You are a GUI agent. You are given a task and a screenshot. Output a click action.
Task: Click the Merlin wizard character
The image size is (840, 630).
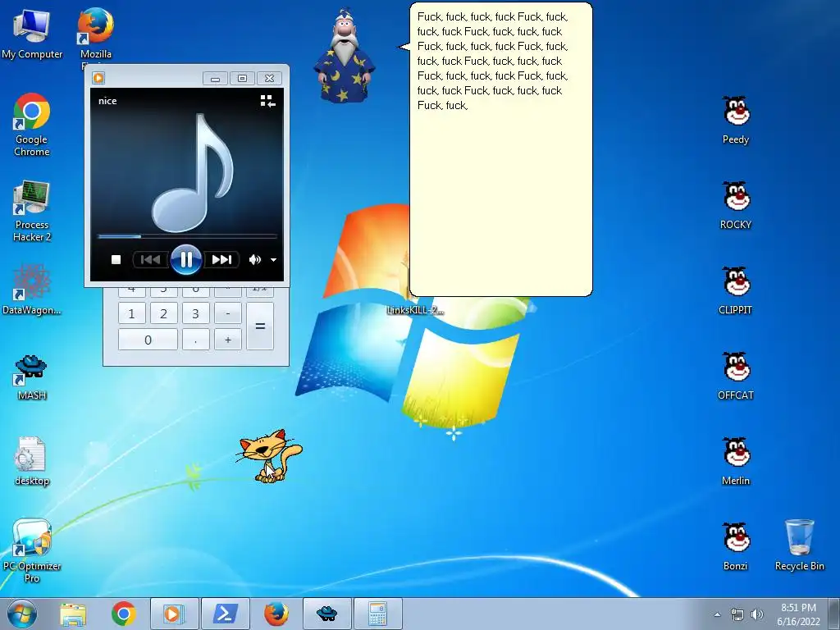[x=345, y=56]
